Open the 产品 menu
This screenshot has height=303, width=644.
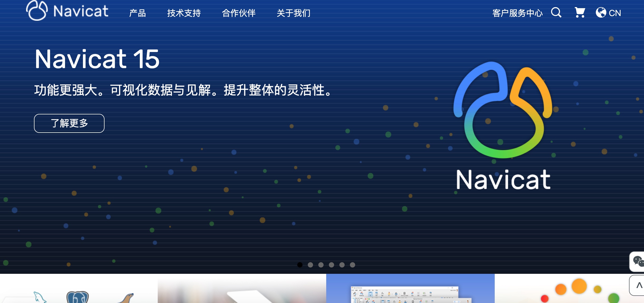137,13
